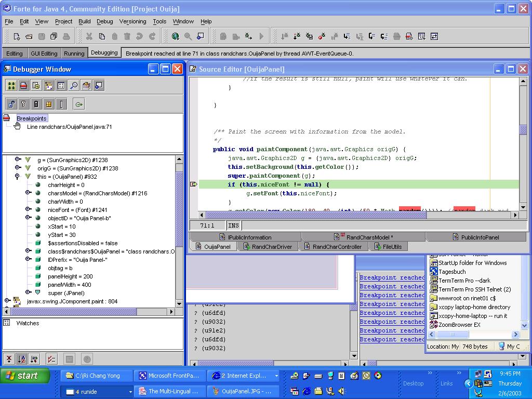Expand the g = (SunGraphics2D) variable node
Viewport: 532px width, 399px height.
[x=17, y=159]
